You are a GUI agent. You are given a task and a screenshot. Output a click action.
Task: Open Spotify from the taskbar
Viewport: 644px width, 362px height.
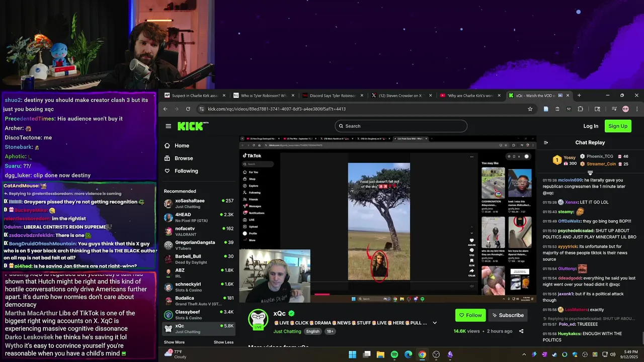click(394, 354)
